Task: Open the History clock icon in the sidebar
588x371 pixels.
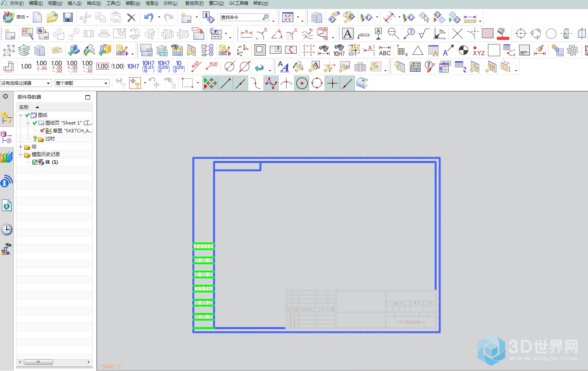Action: pyautogui.click(x=7, y=230)
